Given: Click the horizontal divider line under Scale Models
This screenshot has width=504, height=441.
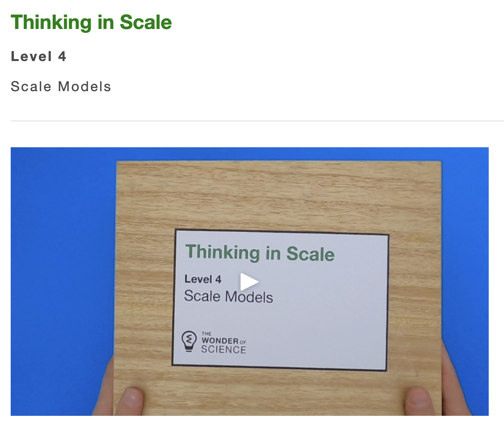Looking at the screenshot, I should (x=257, y=121).
